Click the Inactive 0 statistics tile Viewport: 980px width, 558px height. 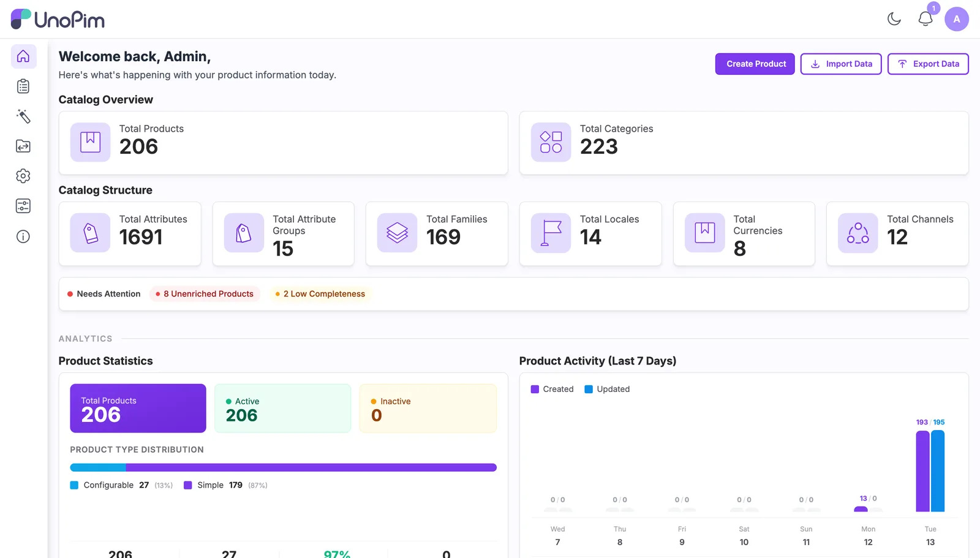pyautogui.click(x=428, y=409)
